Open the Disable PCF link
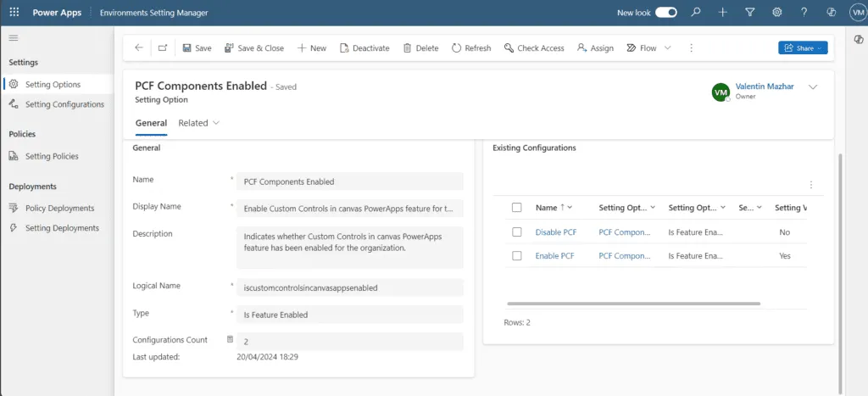The height and width of the screenshot is (396, 868). click(556, 232)
